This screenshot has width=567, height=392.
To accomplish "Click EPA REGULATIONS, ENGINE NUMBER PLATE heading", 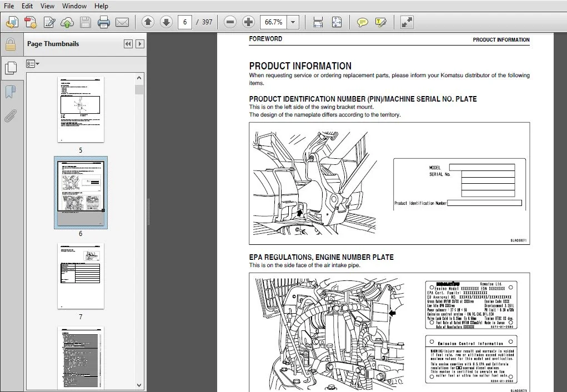I will 321,257.
